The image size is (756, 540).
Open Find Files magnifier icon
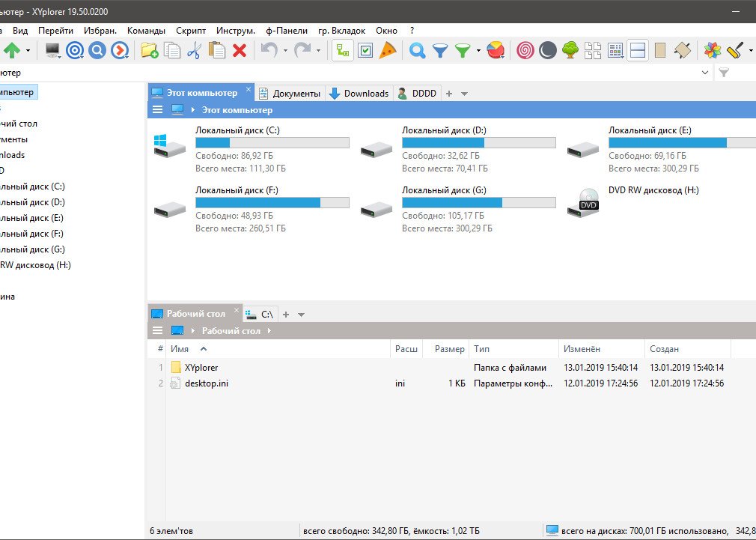click(417, 50)
